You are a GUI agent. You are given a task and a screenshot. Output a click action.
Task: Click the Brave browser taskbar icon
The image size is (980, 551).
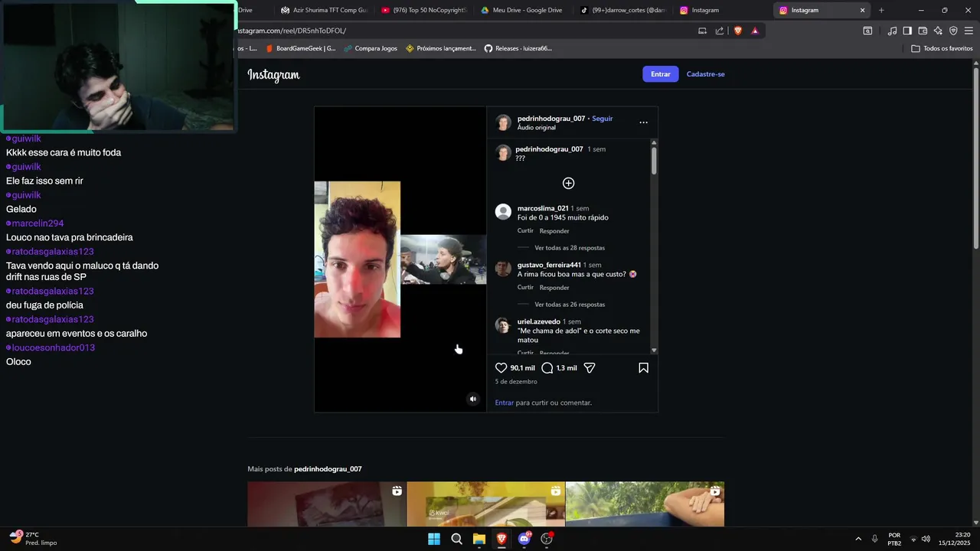pos(501,539)
